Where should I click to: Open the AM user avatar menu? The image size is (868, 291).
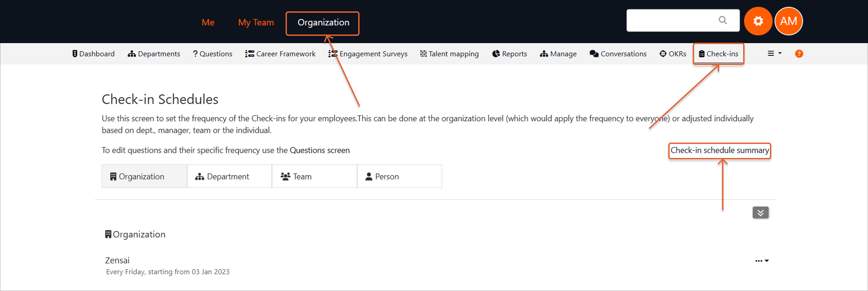(x=789, y=21)
